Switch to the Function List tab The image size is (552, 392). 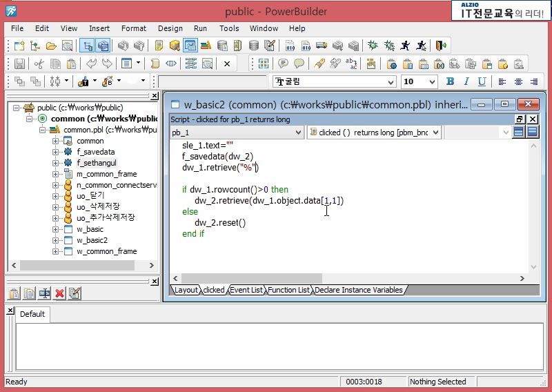click(x=288, y=290)
